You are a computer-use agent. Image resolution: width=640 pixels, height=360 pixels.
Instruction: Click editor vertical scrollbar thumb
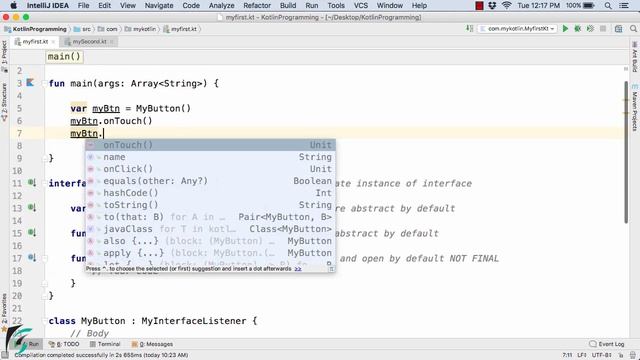pyautogui.click(x=626, y=152)
